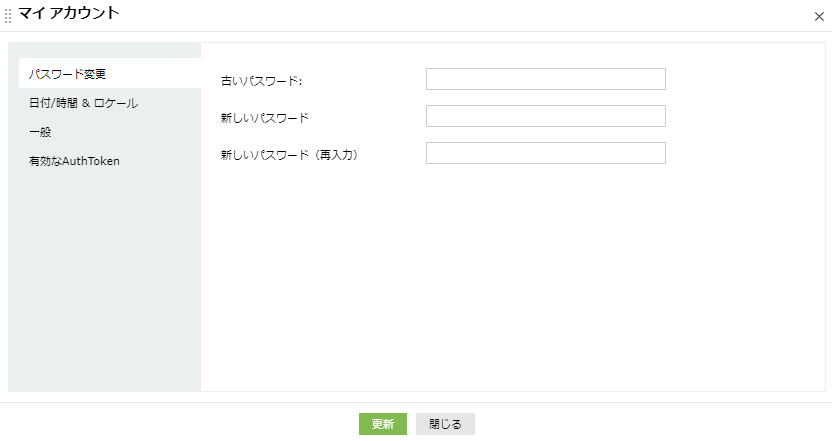Click the empty footer area right of 閉じる
832x441 pixels.
click(650, 423)
